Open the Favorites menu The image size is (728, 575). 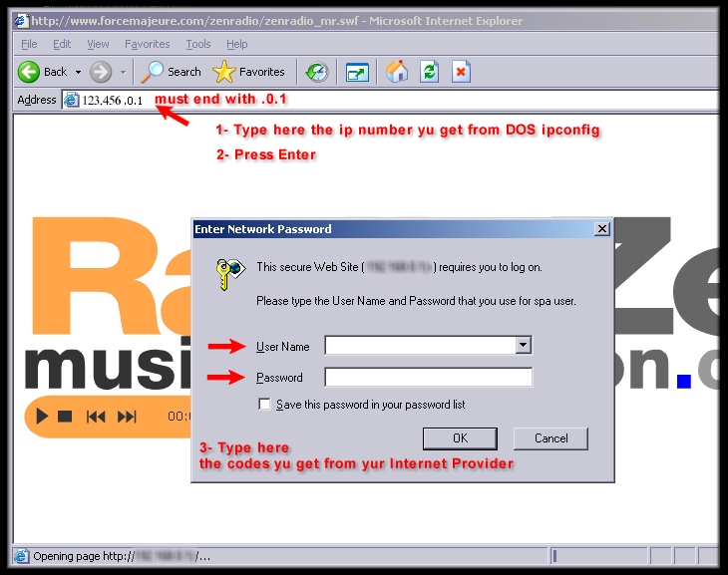pos(148,44)
